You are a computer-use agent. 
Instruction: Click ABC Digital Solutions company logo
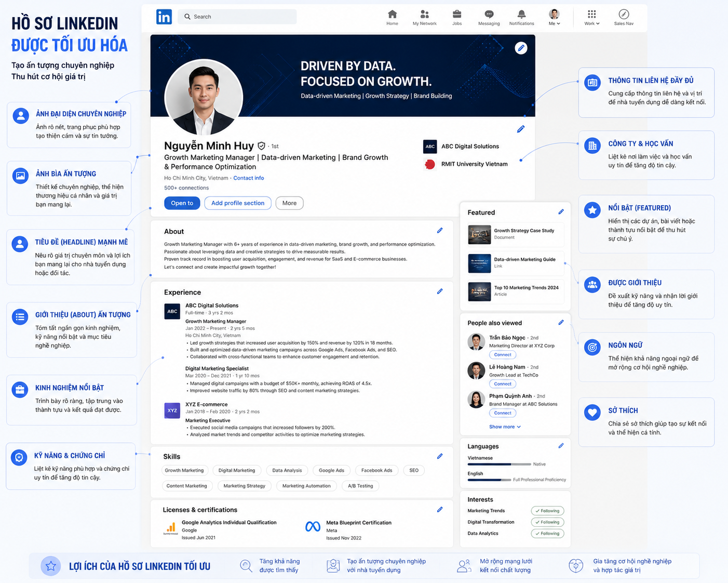430,147
